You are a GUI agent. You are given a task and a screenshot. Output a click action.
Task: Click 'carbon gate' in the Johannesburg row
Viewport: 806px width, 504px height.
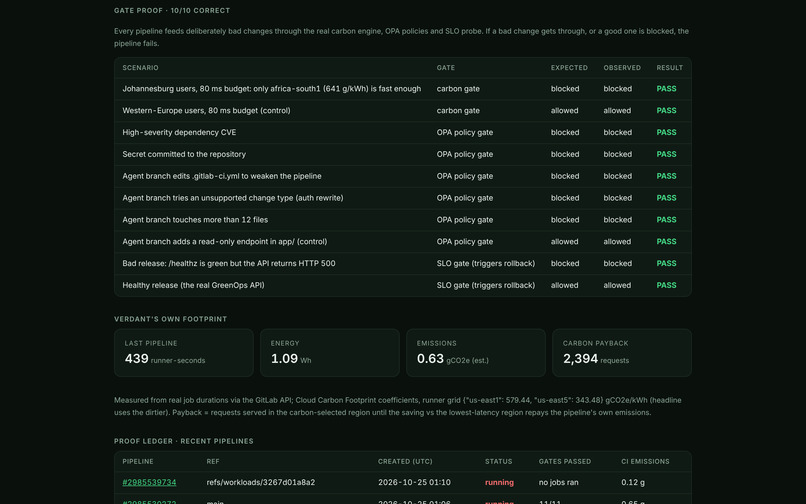tap(458, 89)
